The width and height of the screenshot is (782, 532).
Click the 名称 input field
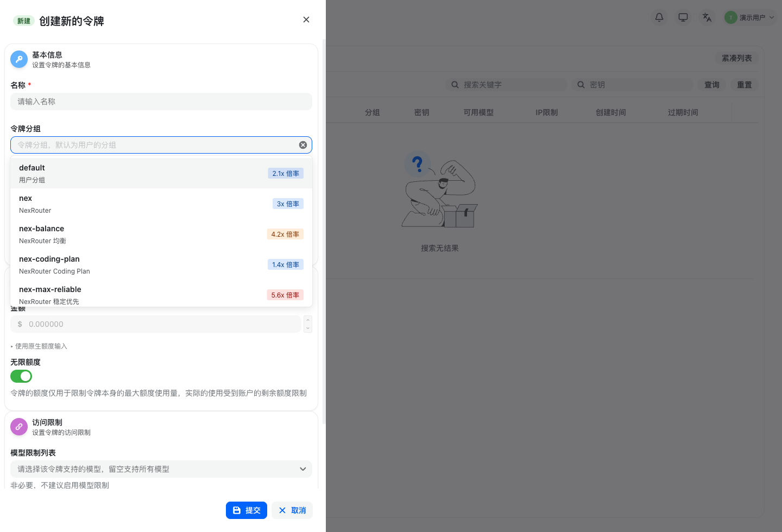(161, 102)
